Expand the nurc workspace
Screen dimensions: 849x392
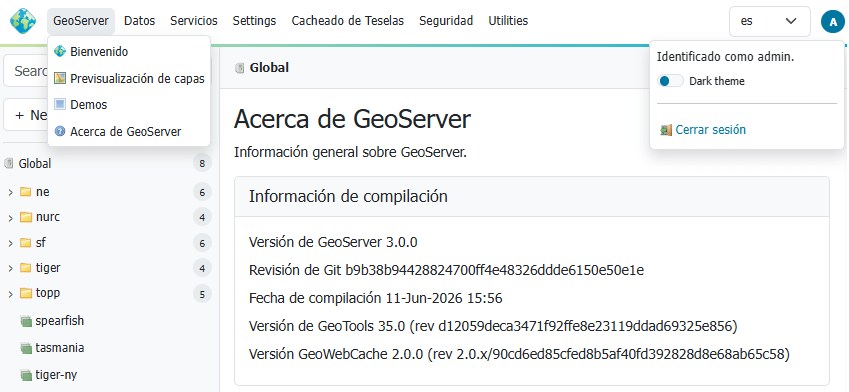click(10, 218)
